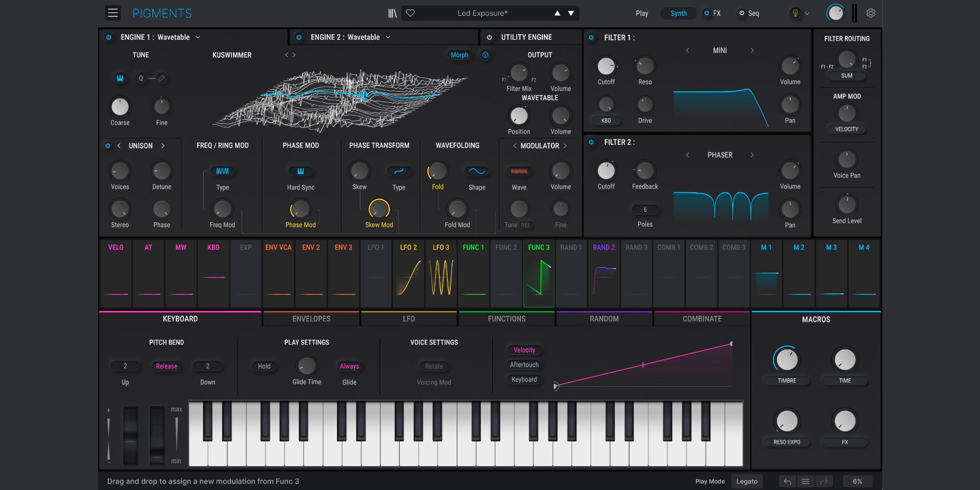
Task: Disable Filter 2 power switch
Action: (591, 142)
